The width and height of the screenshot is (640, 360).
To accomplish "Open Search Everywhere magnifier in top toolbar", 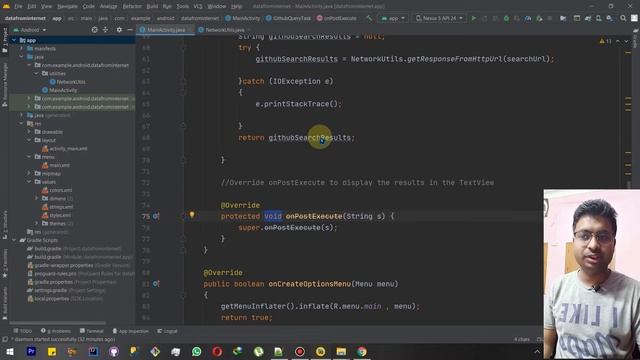I will coord(623,18).
